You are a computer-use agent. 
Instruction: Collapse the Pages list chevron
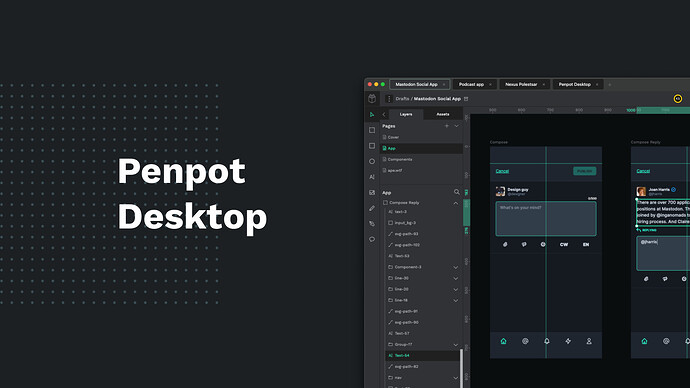pos(457,126)
